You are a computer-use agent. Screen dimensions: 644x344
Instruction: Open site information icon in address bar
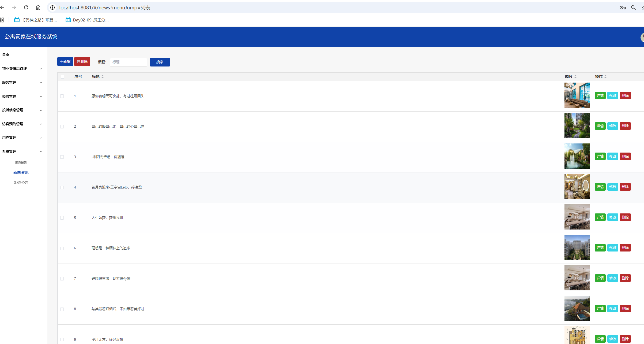[x=52, y=8]
